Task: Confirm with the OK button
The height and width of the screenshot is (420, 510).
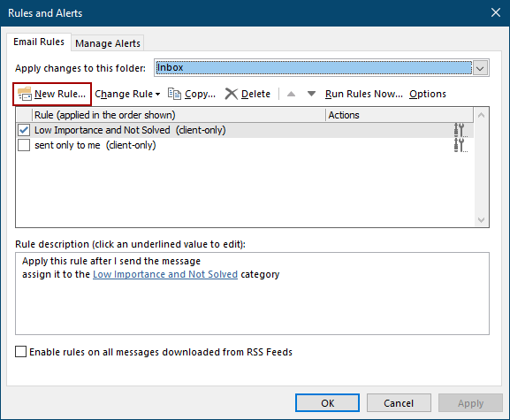Action: tap(328, 403)
